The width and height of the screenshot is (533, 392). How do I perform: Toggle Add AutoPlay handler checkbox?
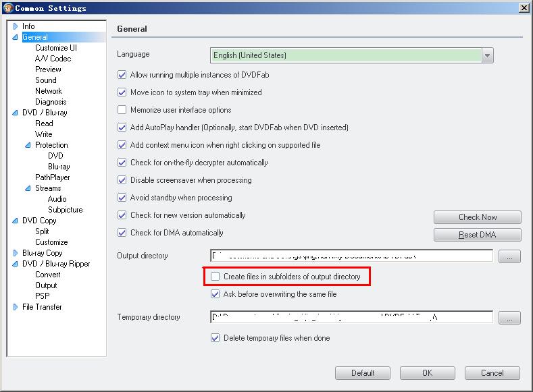click(x=122, y=128)
